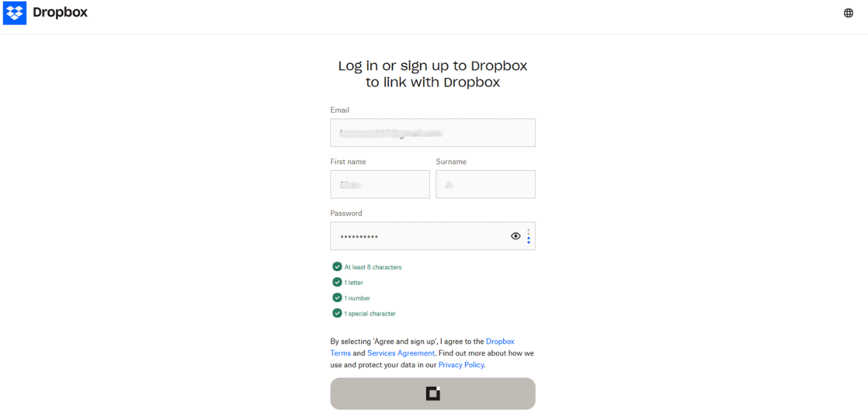
Task: View the Services Agreement
Action: [400, 352]
